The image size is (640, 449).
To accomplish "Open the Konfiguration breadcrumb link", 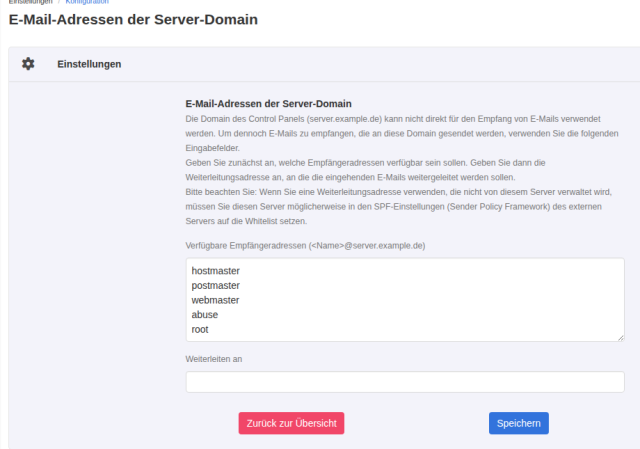I will (87, 2).
